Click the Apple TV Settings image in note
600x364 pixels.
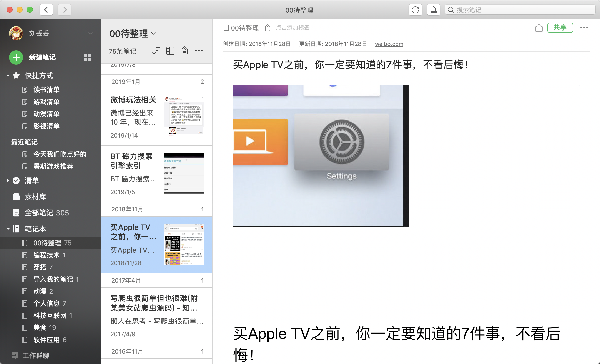click(321, 156)
